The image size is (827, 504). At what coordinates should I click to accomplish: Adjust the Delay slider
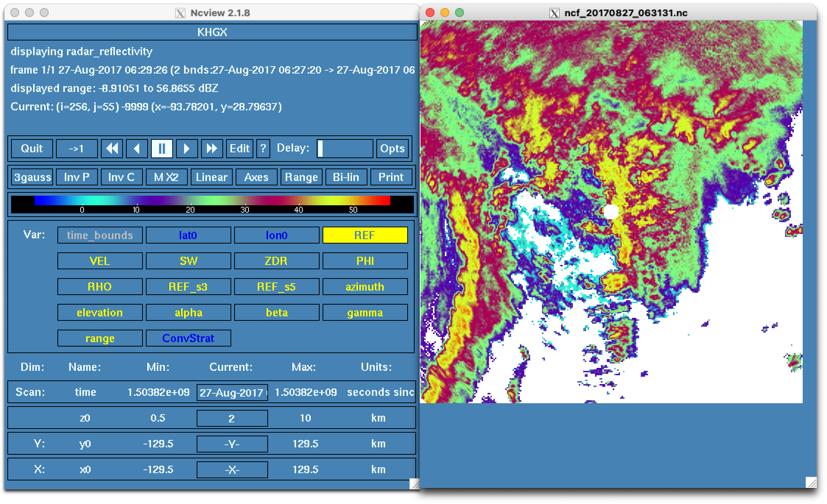[x=345, y=149]
